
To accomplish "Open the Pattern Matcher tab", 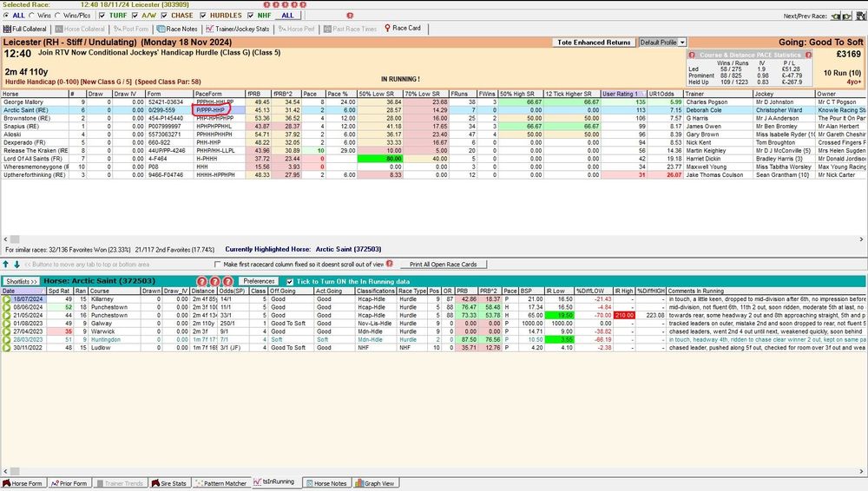I will point(221,483).
